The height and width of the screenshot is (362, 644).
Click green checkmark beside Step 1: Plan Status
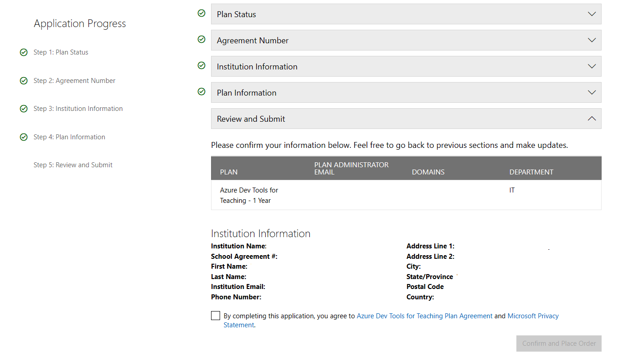[24, 53]
